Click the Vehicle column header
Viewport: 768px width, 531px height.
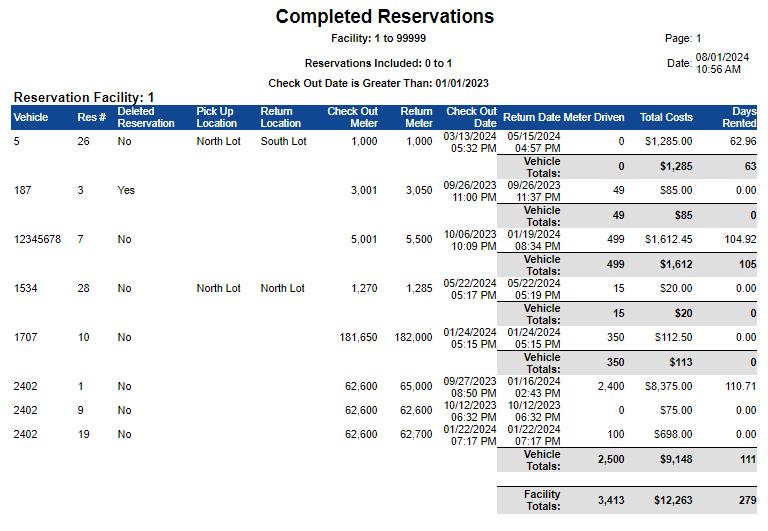click(31, 117)
